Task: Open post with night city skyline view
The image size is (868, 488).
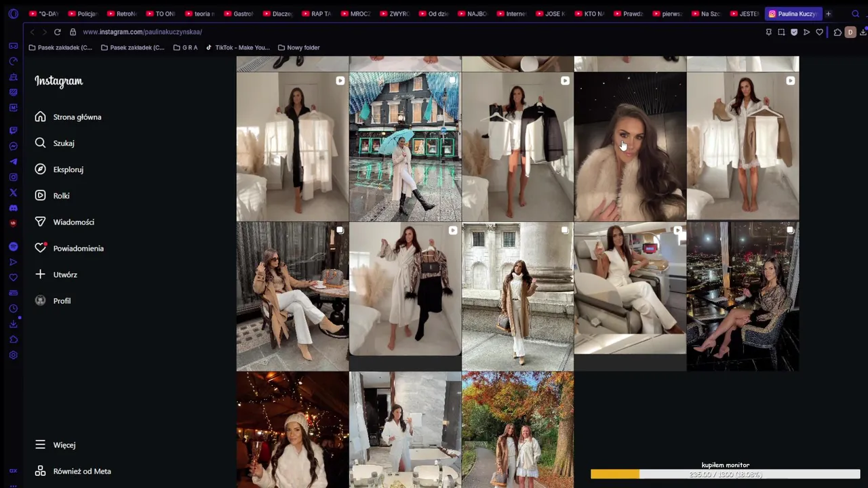Action: (743, 296)
